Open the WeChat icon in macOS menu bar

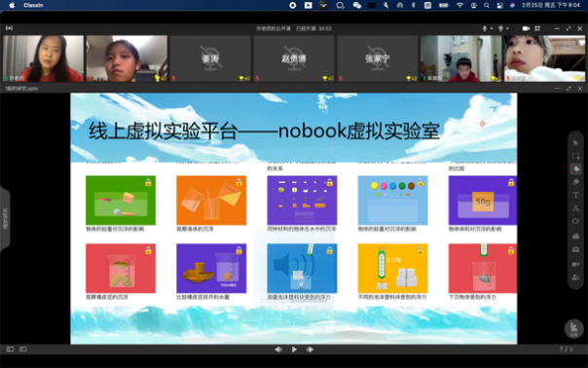[x=356, y=5]
